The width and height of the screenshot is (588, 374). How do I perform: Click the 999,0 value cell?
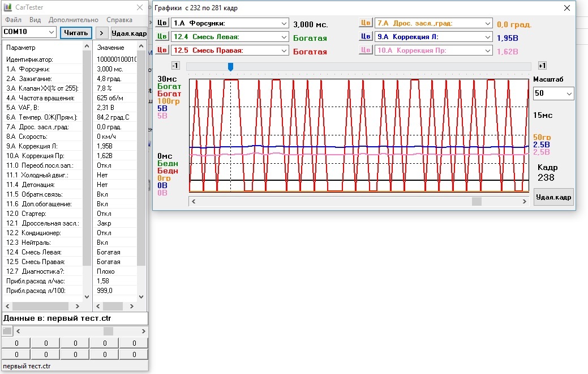(115, 291)
